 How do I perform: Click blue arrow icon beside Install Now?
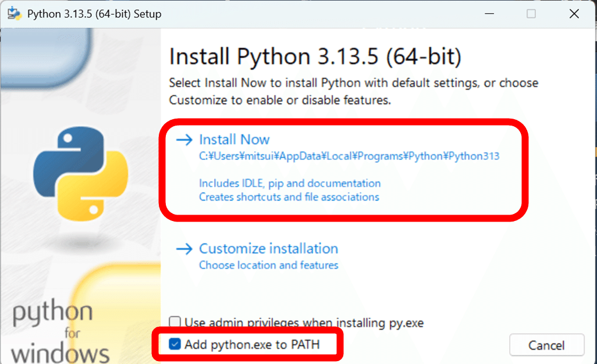(x=184, y=140)
